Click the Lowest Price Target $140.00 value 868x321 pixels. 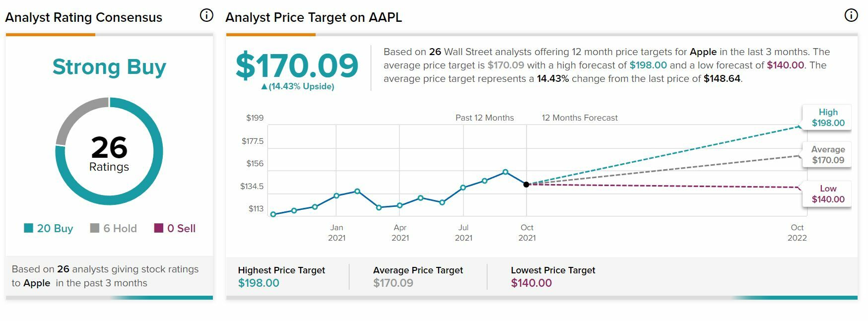point(531,283)
